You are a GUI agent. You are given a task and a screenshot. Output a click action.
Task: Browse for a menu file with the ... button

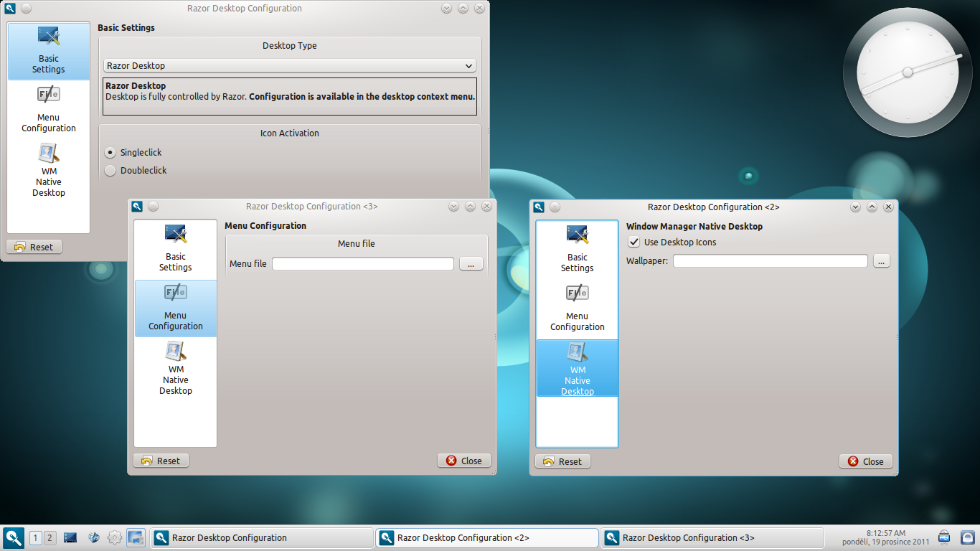click(x=471, y=263)
